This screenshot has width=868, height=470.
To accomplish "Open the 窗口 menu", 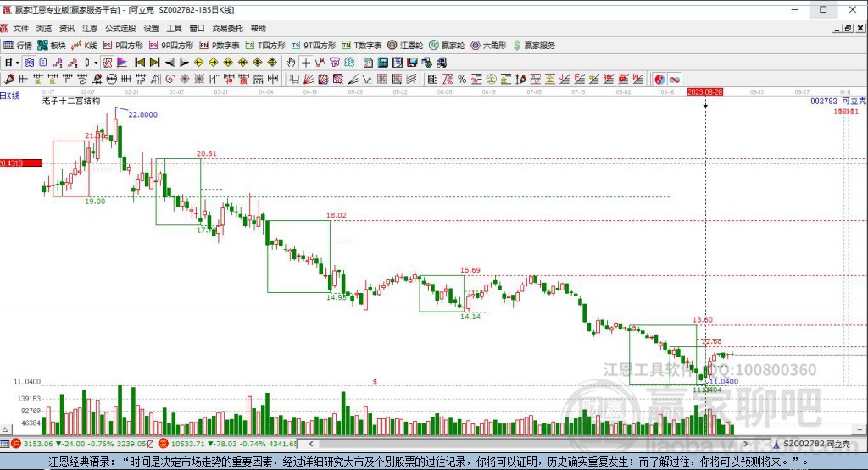I will tap(197, 28).
